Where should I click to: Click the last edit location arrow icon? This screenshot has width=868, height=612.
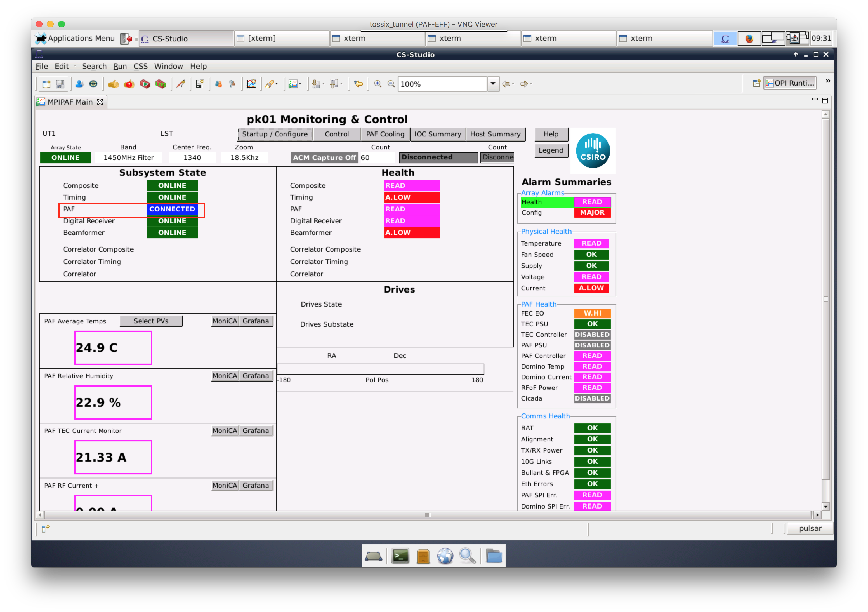pos(358,84)
